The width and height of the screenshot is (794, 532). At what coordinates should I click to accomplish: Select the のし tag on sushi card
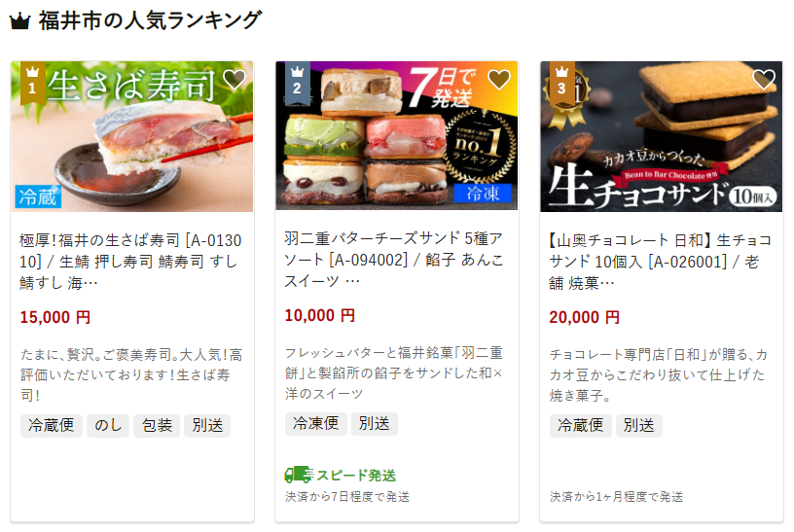coord(108,426)
